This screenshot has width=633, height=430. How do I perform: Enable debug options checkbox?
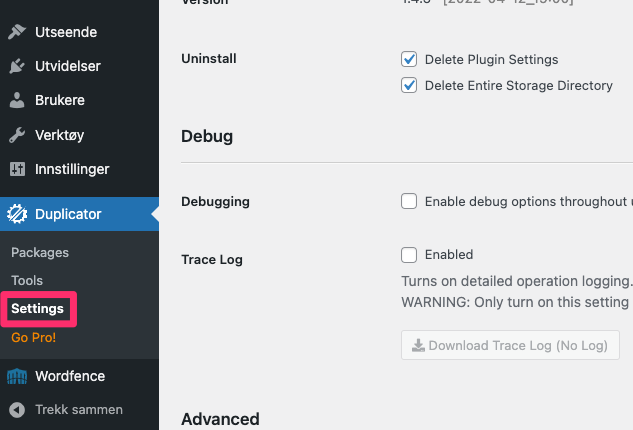coord(409,201)
